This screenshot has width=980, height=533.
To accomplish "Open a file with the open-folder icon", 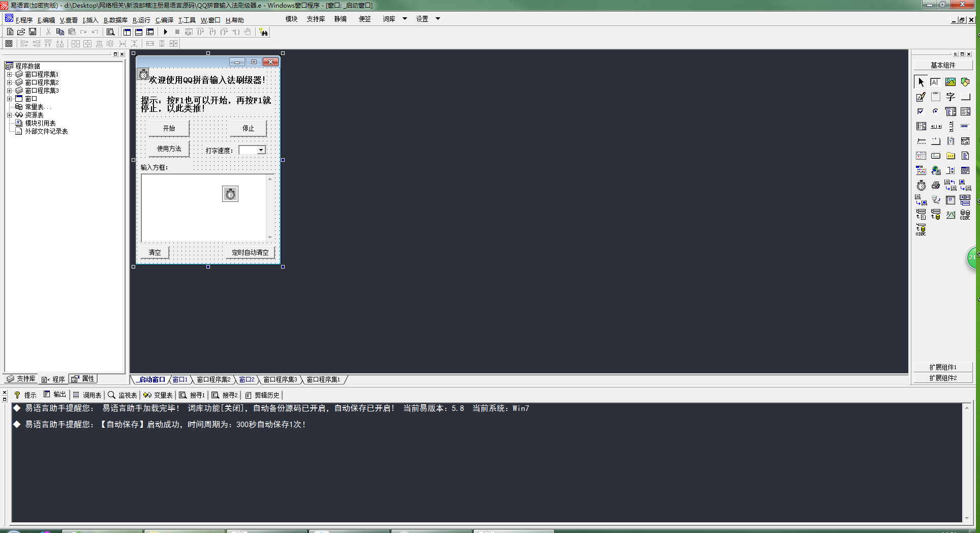I will pyautogui.click(x=21, y=32).
